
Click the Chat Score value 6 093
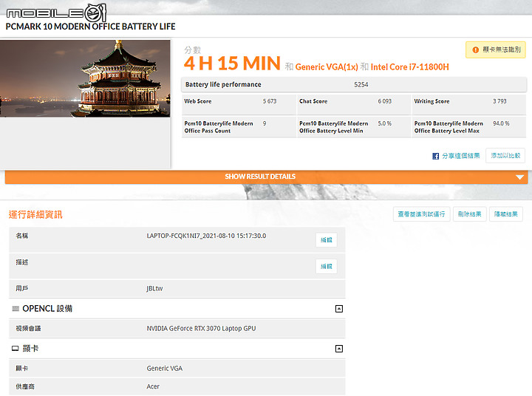[385, 101]
